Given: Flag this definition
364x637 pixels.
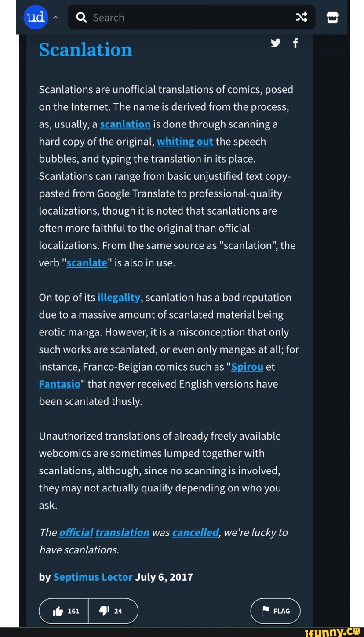Looking at the screenshot, I should pyautogui.click(x=276, y=611).
